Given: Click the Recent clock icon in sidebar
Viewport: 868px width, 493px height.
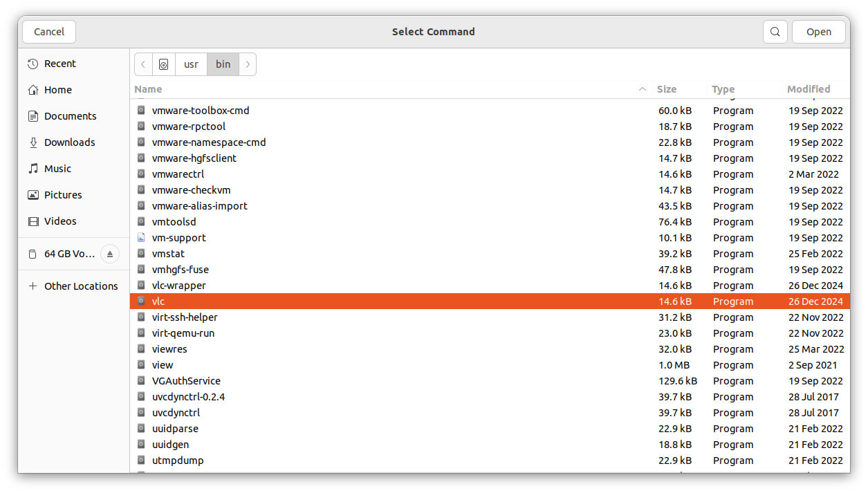Looking at the screenshot, I should [33, 64].
